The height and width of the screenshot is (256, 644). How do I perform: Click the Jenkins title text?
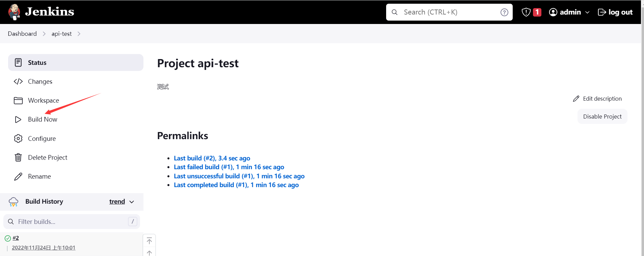coord(50,12)
